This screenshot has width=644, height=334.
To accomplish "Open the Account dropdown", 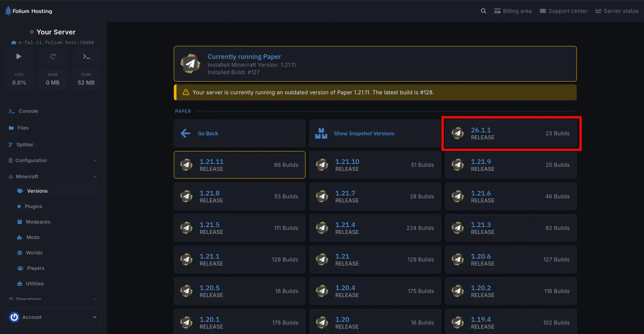I will 94,317.
